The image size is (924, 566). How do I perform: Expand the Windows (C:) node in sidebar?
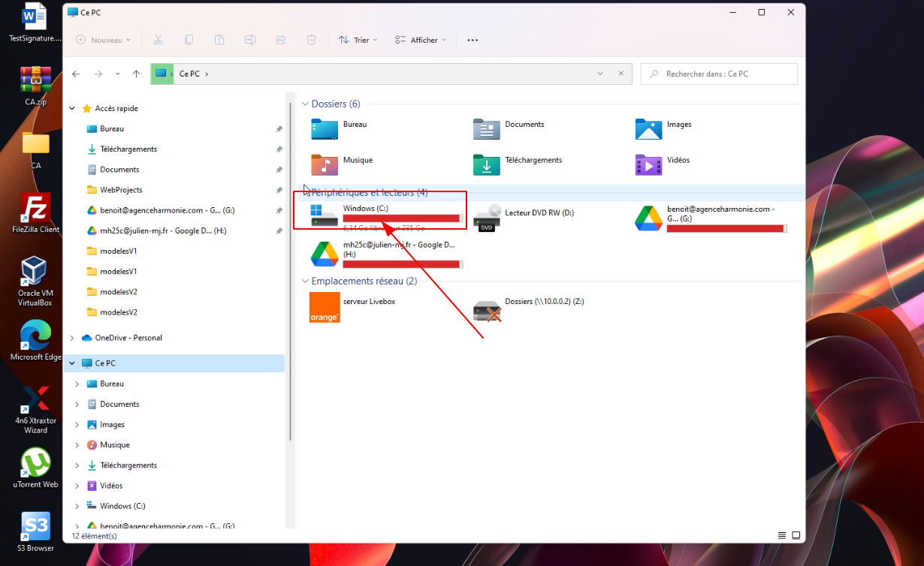tap(77, 506)
